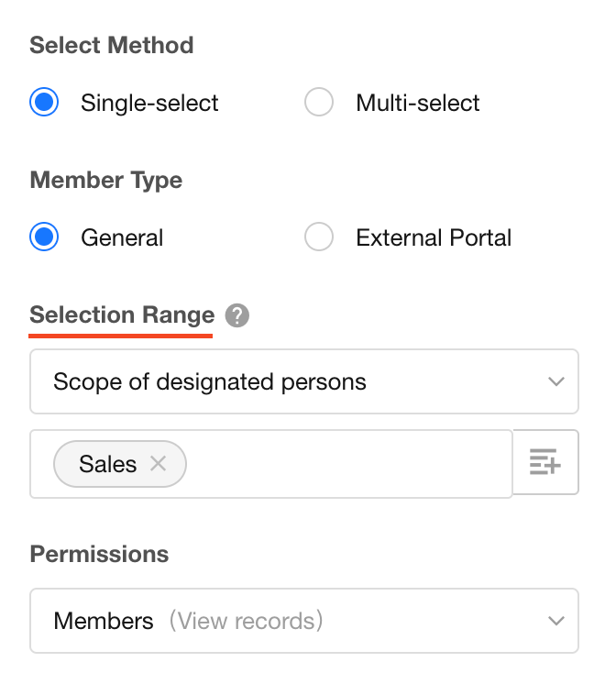616x684 pixels.
Task: Click the Single-select label text
Action: [x=149, y=103]
